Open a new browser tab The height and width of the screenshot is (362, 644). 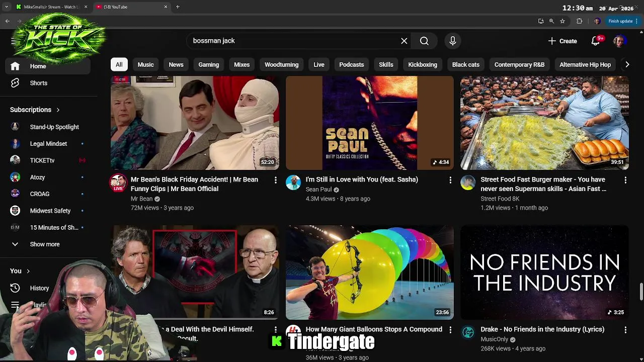coord(178,7)
